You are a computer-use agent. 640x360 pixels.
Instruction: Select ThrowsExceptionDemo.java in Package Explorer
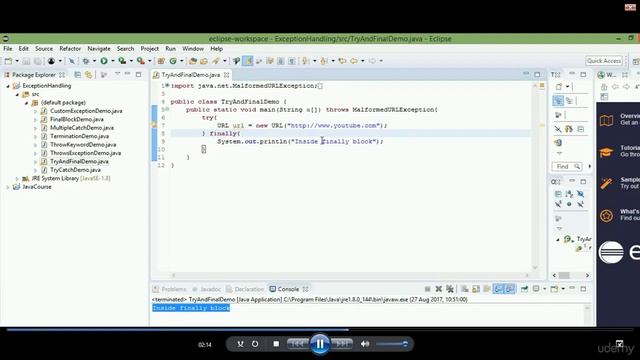click(x=85, y=153)
